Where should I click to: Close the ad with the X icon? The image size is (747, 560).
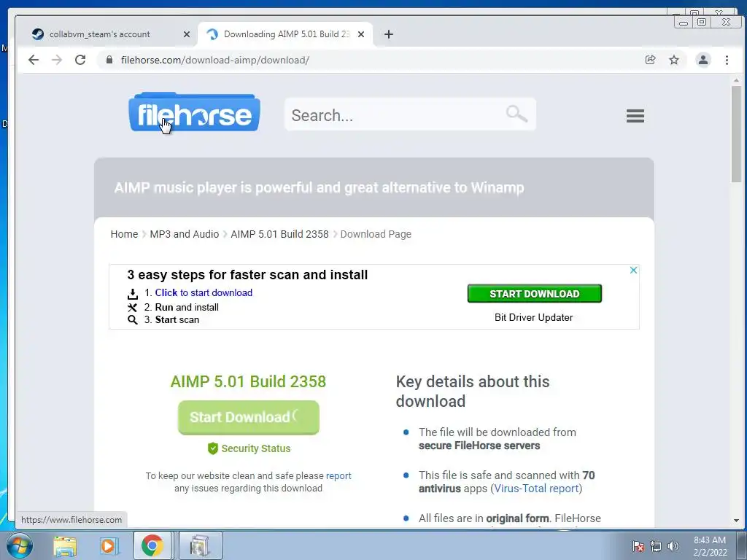[x=633, y=271]
